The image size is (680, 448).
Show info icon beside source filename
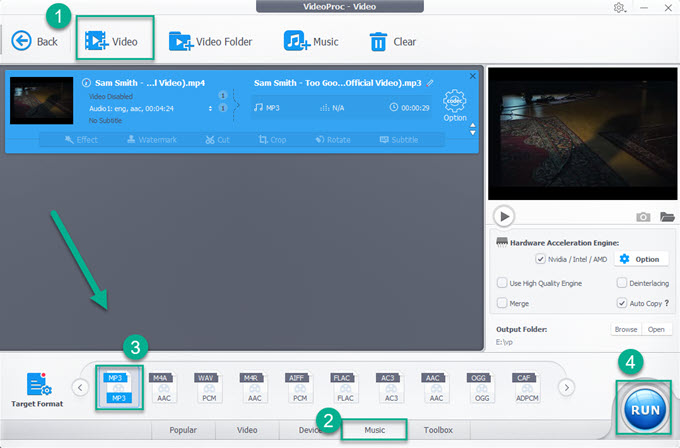click(x=86, y=82)
